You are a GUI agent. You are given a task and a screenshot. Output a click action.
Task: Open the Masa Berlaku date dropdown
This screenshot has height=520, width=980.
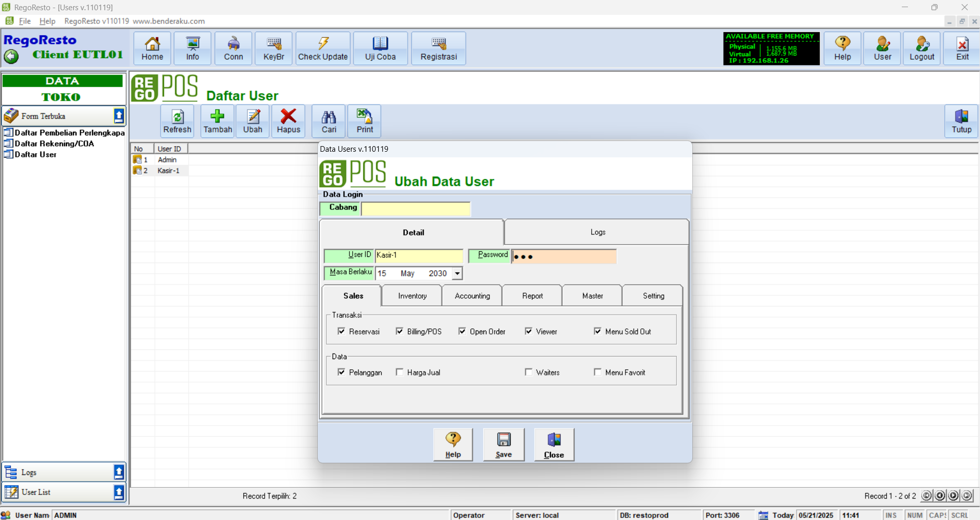[x=457, y=274]
